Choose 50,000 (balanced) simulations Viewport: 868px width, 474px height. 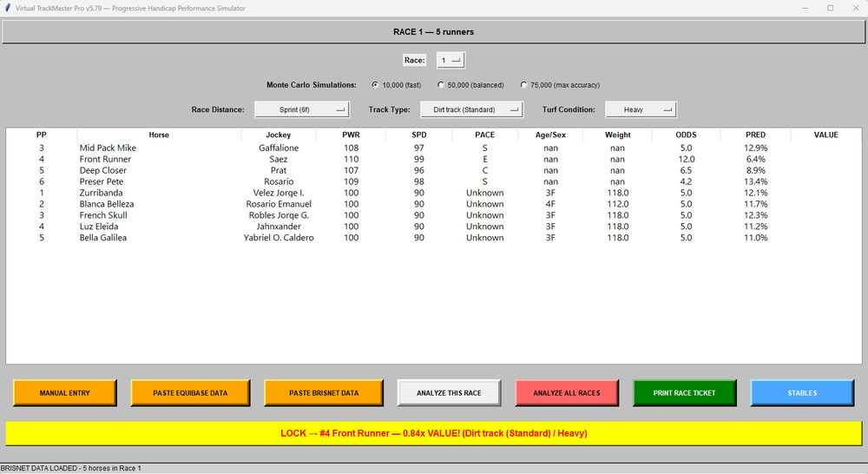441,85
